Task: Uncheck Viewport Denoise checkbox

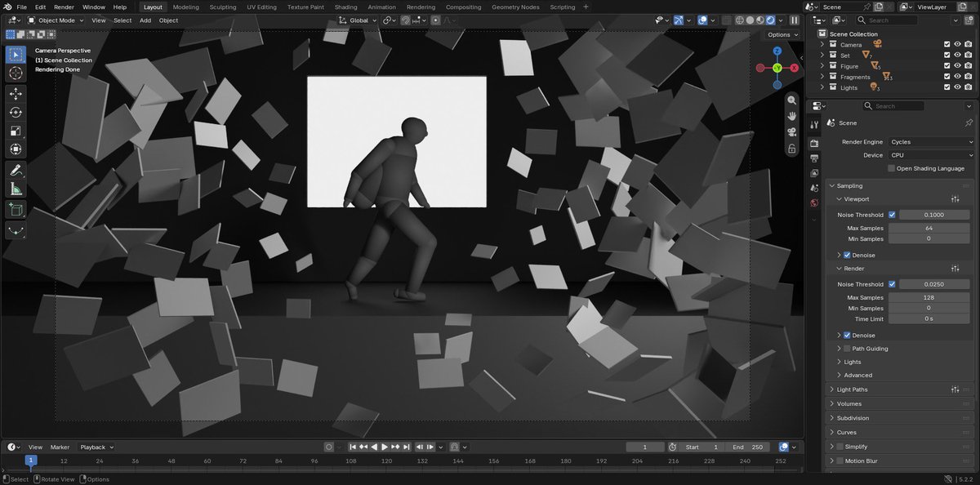Action: click(x=847, y=255)
